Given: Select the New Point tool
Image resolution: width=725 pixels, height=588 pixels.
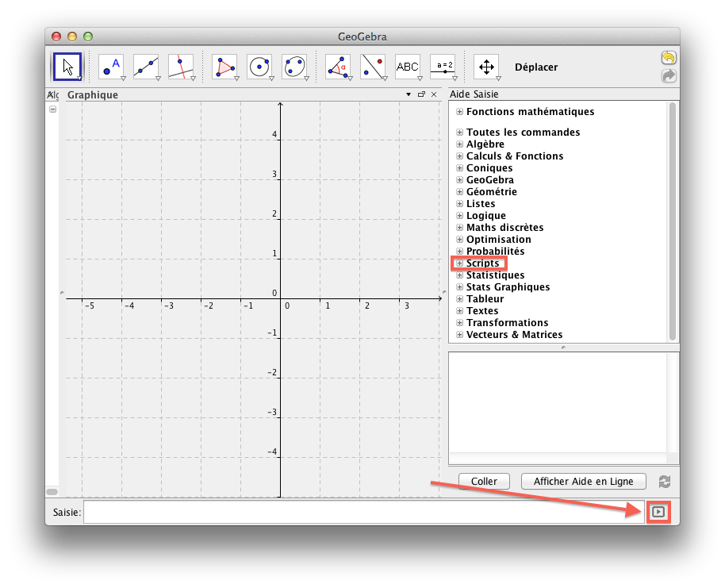Looking at the screenshot, I should 111,67.
